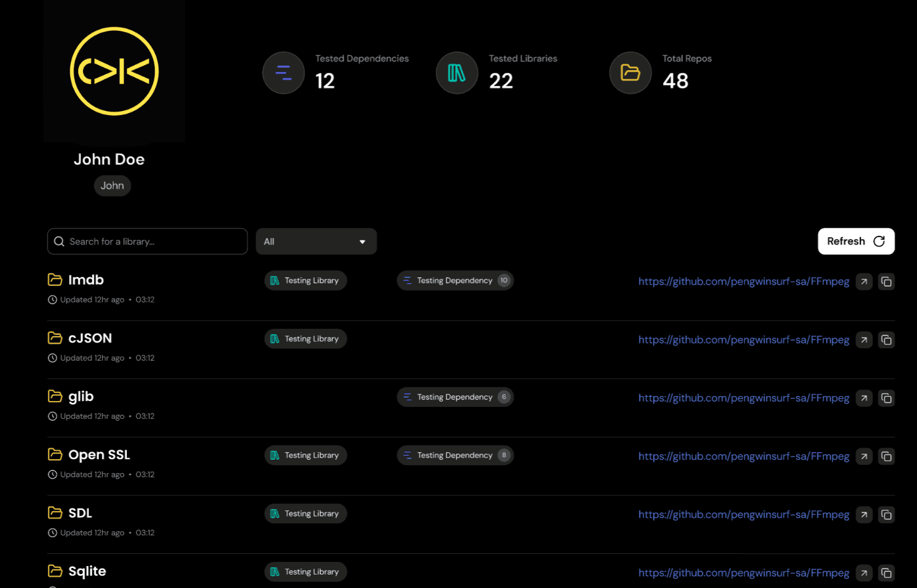Toggle the Testing Library badge on SDL
Screen dimensions: 917x588
tap(305, 513)
